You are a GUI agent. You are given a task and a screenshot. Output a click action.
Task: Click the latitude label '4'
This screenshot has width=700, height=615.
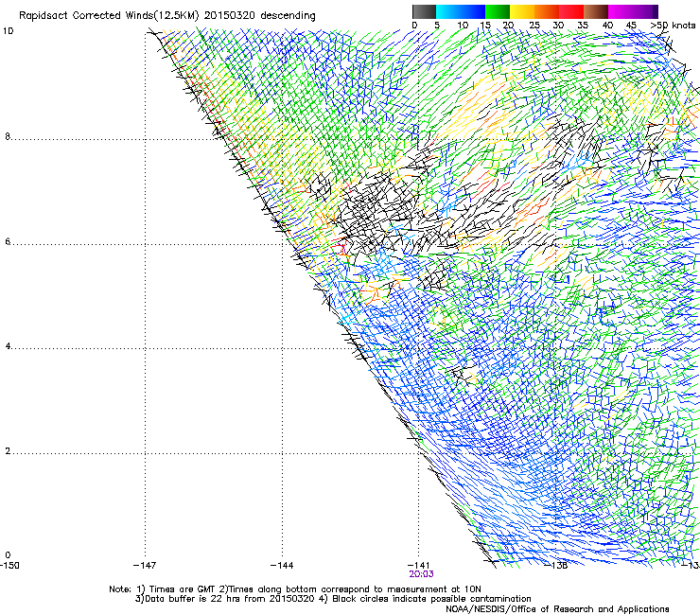click(8, 346)
